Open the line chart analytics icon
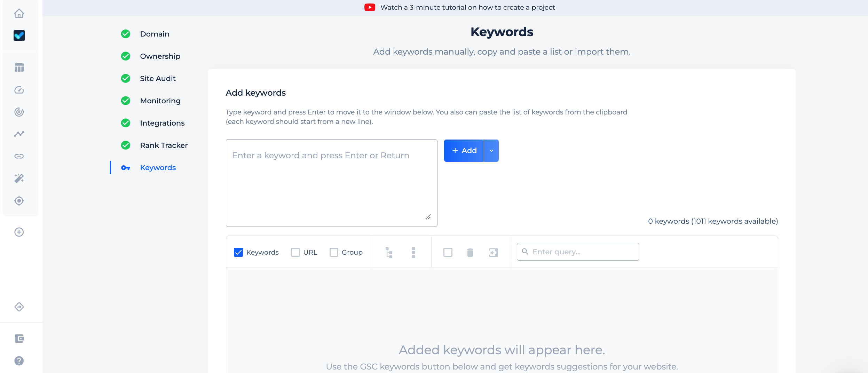868x373 pixels. pos(19,134)
